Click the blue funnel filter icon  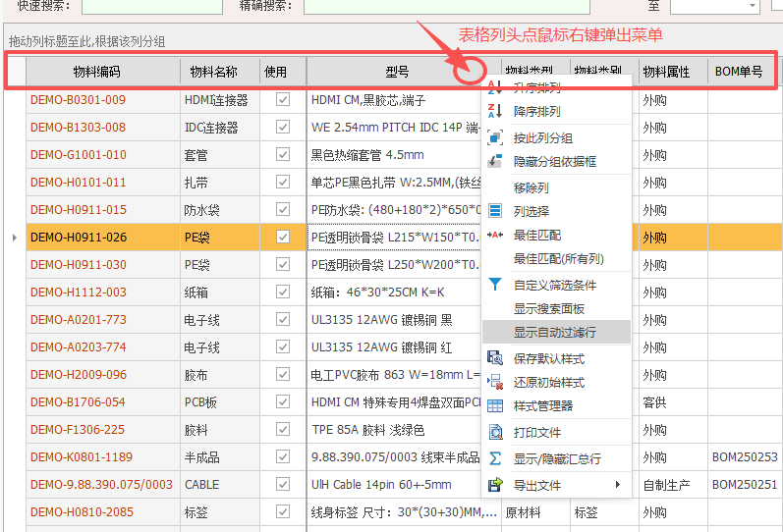pyautogui.click(x=494, y=285)
